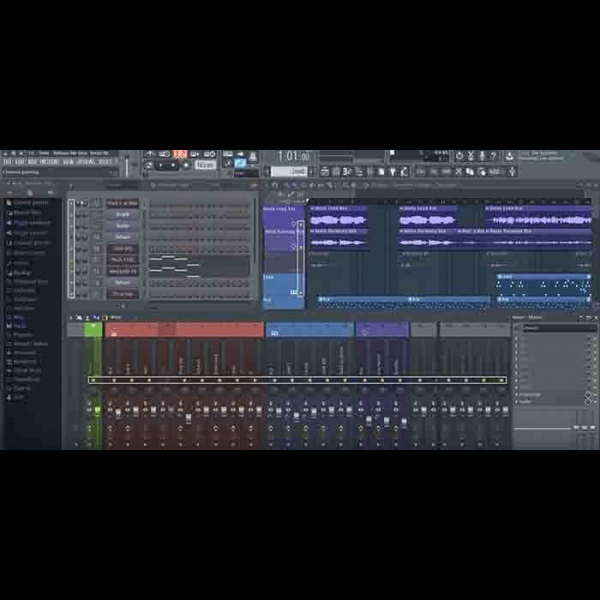This screenshot has width=600, height=600.
Task: Click the Default channel button in rack
Action: (122, 237)
